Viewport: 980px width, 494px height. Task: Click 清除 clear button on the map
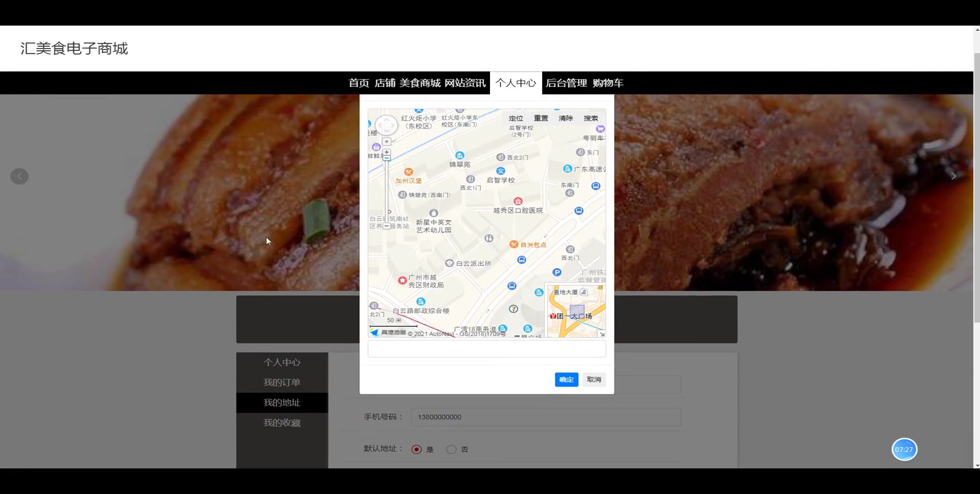(566, 118)
